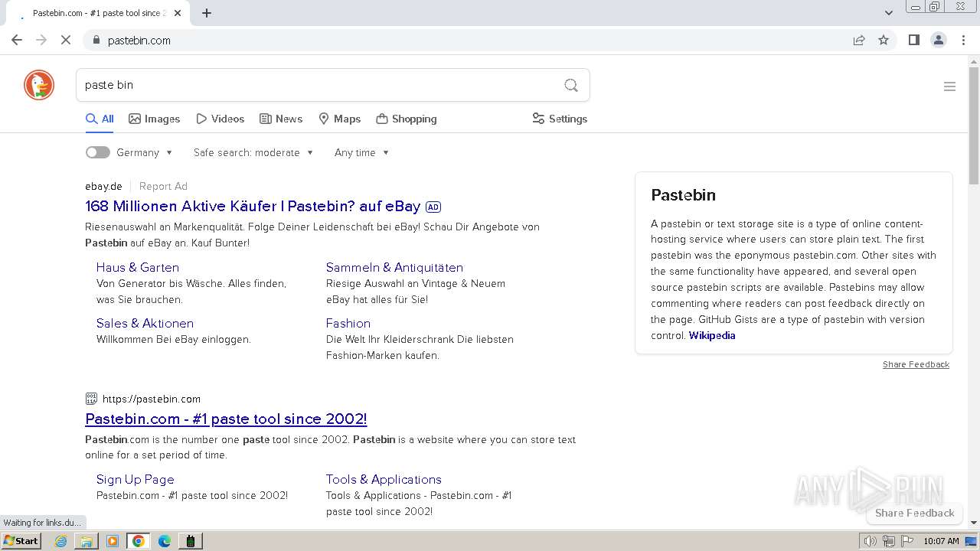This screenshot has width=980, height=551.
Task: Click the scrollbar down arrow
Action: [974, 523]
